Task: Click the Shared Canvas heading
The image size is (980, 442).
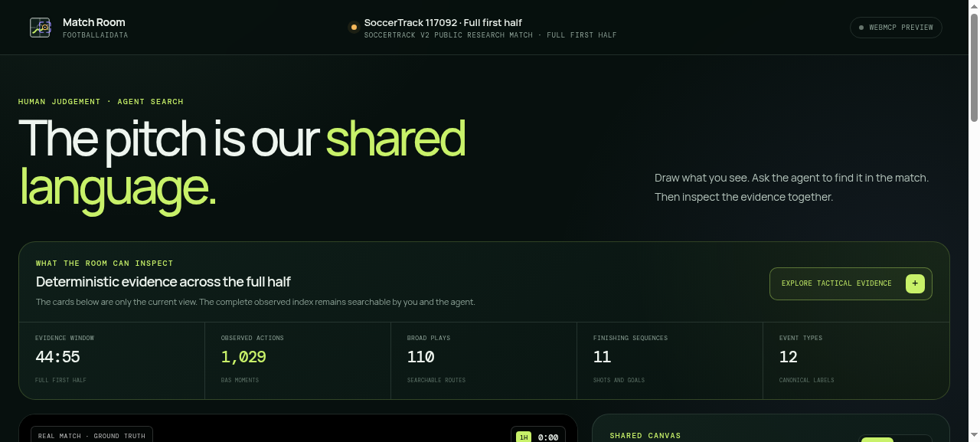Action: 645,436
